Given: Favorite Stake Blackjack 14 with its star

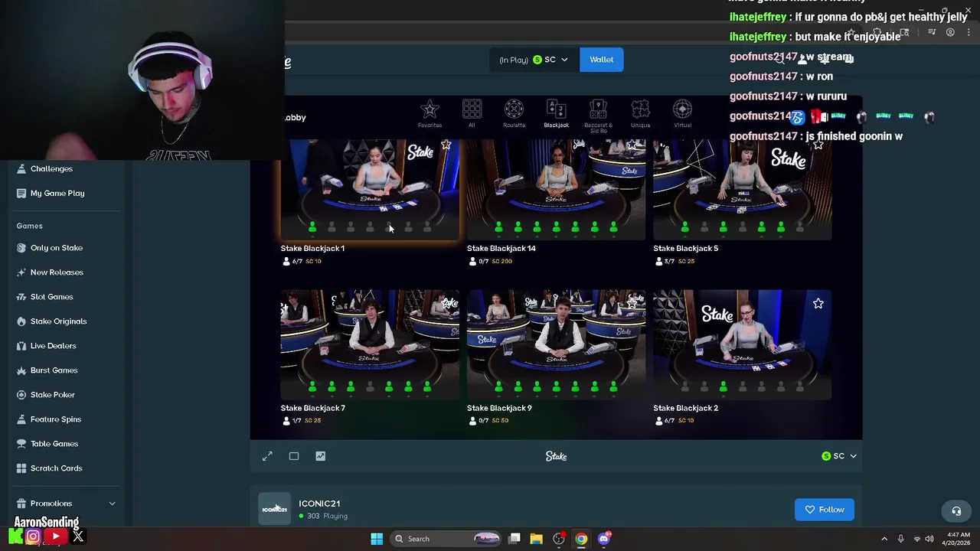Looking at the screenshot, I should pyautogui.click(x=632, y=144).
